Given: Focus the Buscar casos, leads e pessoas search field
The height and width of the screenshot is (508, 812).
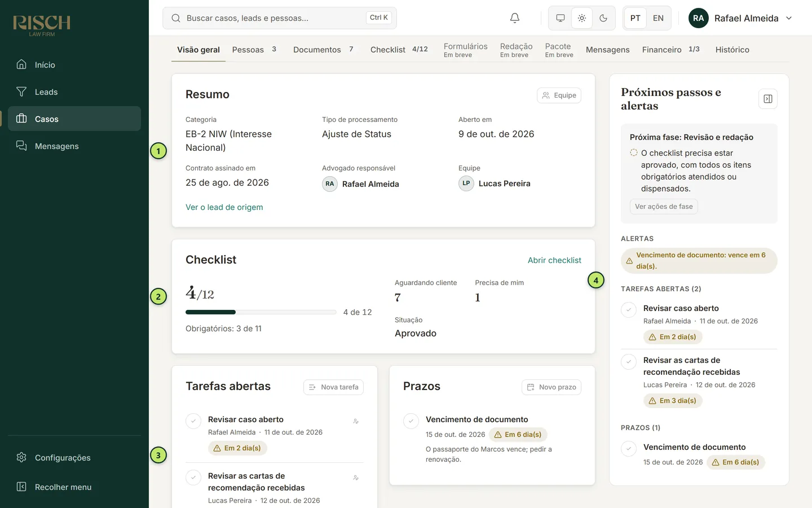Looking at the screenshot, I should point(280,18).
